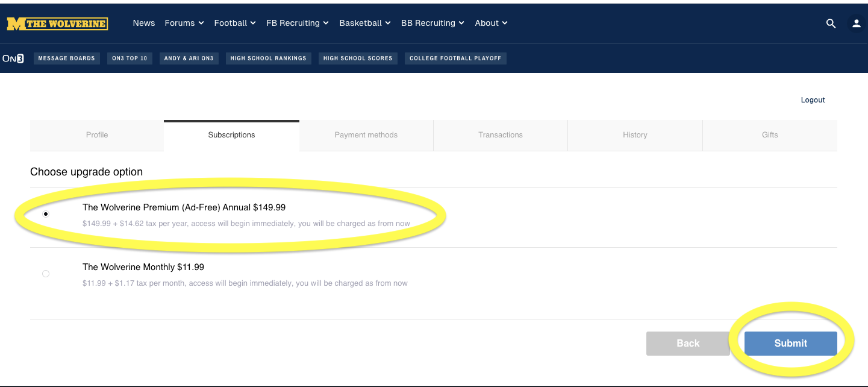Open the user account avatar icon
868x387 pixels.
[x=856, y=24]
